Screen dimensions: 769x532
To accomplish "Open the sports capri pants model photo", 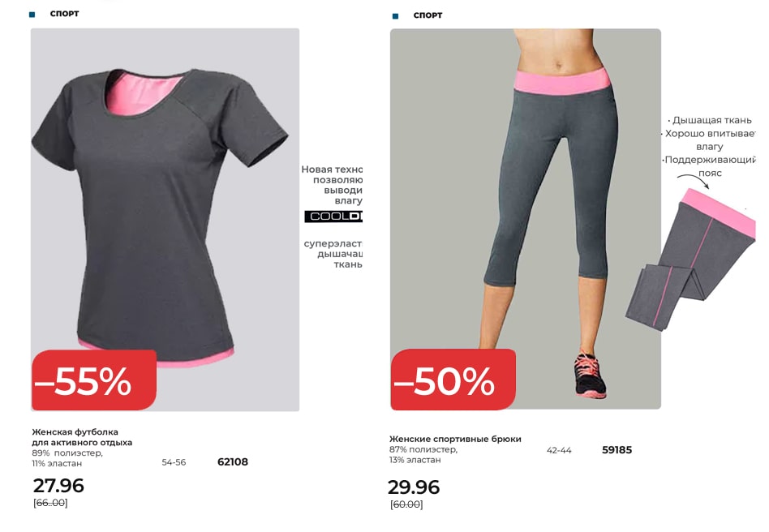I will point(526,219).
